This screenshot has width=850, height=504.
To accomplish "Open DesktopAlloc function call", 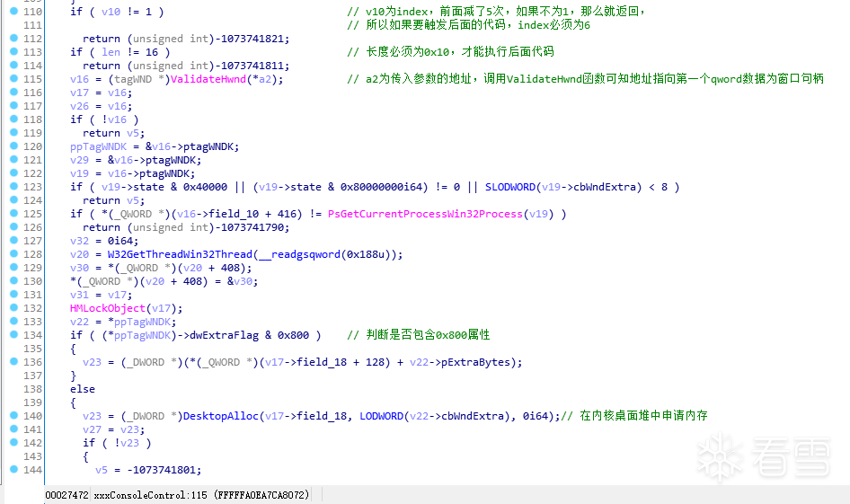I will click(221, 416).
